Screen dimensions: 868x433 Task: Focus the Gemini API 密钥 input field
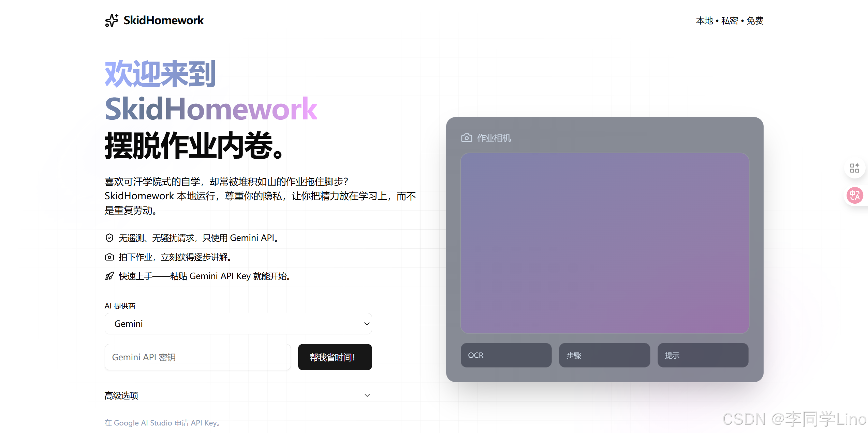[x=197, y=357]
